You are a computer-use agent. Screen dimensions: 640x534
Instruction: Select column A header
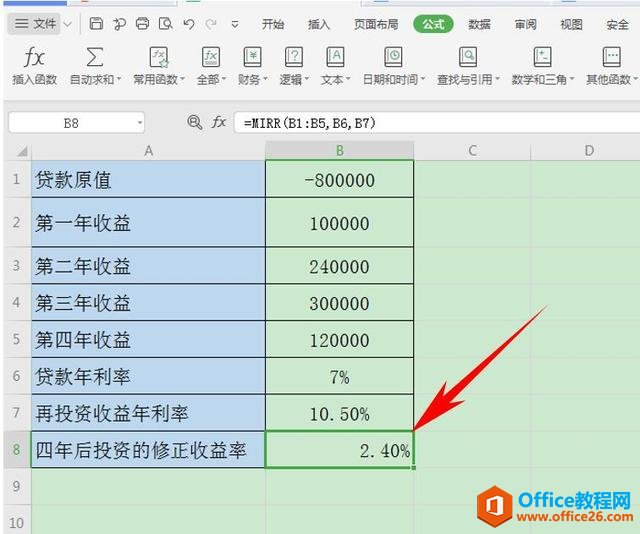click(x=149, y=151)
